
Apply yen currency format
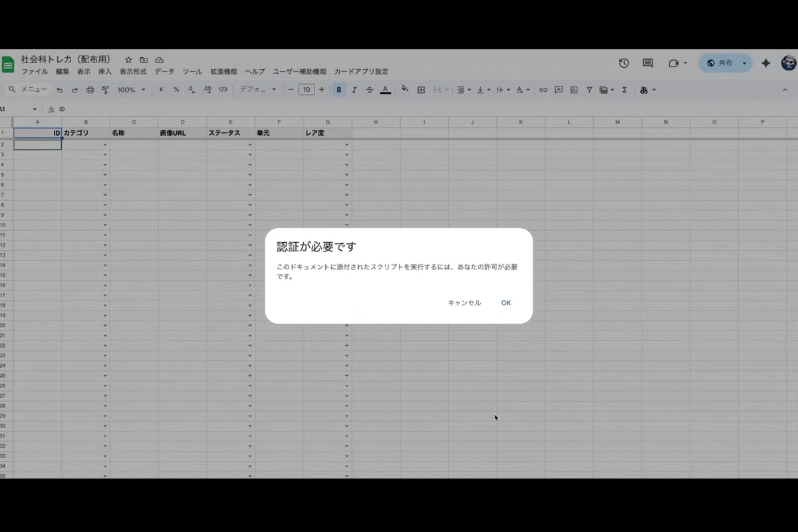pyautogui.click(x=161, y=90)
